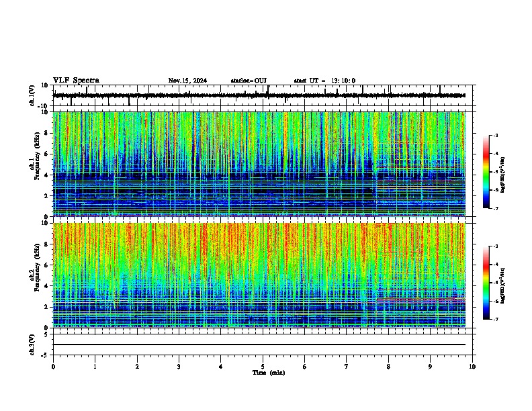Click the ch.1 voltage waveform trace
The width and height of the screenshot is (532, 411).
click(x=259, y=95)
